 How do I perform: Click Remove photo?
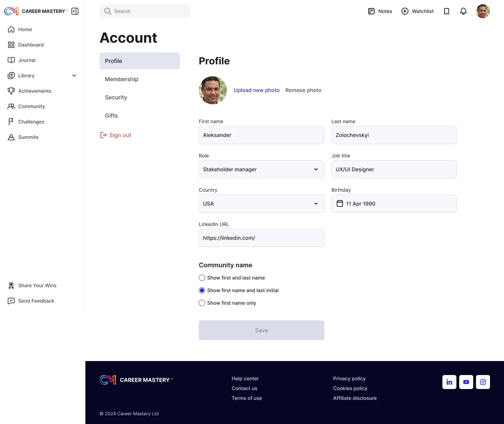pyautogui.click(x=303, y=90)
